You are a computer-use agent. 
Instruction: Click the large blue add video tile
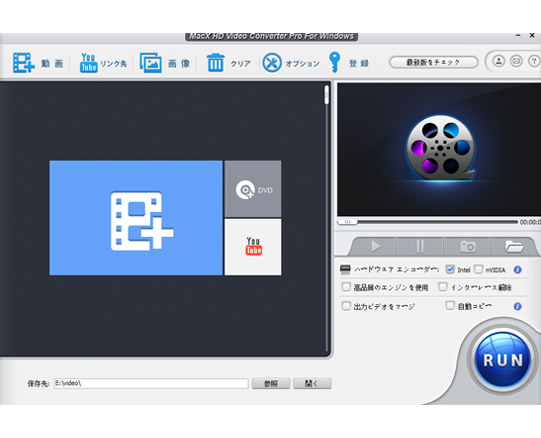pyautogui.click(x=136, y=218)
